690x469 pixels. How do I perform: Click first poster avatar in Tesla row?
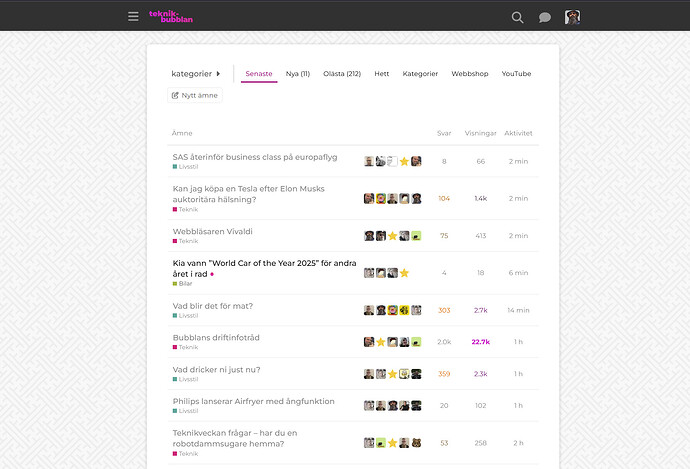point(369,198)
